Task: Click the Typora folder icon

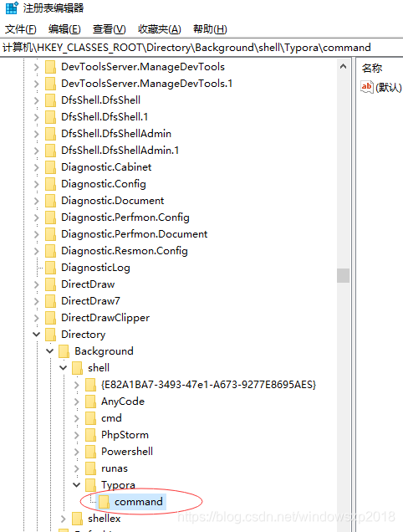Action: tap(90, 485)
